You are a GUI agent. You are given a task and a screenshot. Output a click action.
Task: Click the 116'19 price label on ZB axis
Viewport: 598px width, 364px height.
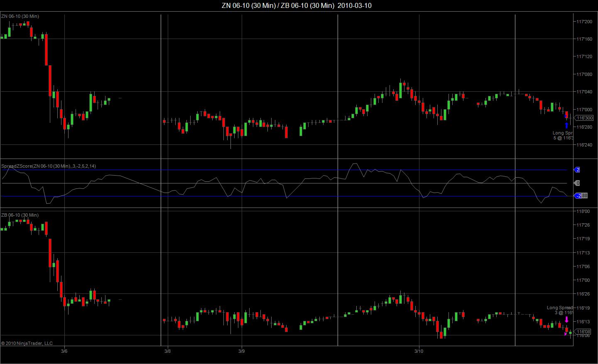coord(583,308)
